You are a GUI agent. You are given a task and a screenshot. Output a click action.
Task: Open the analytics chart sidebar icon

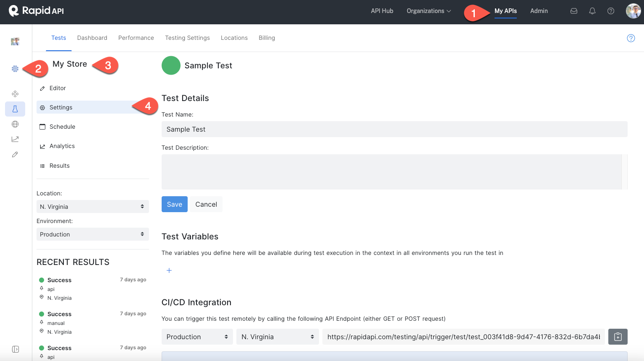(15, 139)
